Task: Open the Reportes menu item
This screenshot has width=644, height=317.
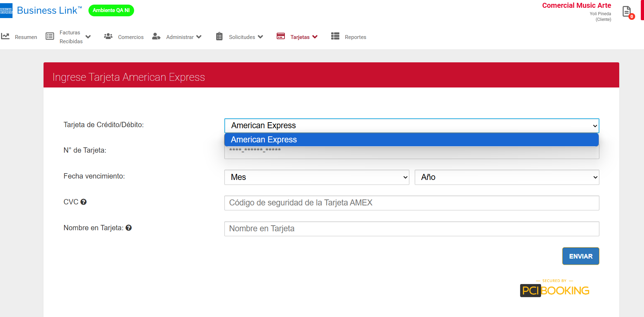Action: click(x=355, y=37)
